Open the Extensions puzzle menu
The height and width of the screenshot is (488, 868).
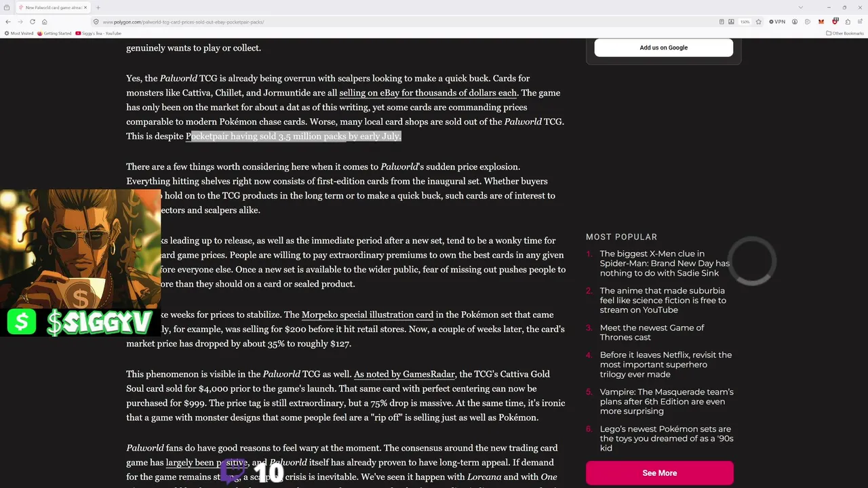pos(848,22)
